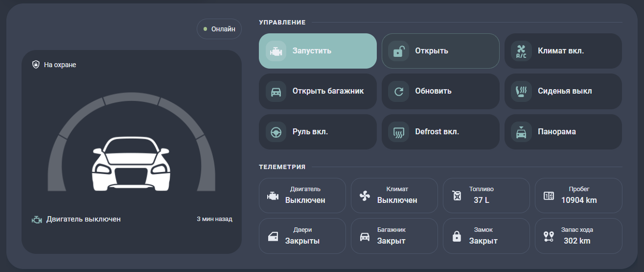Toggle Defrost вкл. control
This screenshot has width=644, height=272.
coord(440,132)
